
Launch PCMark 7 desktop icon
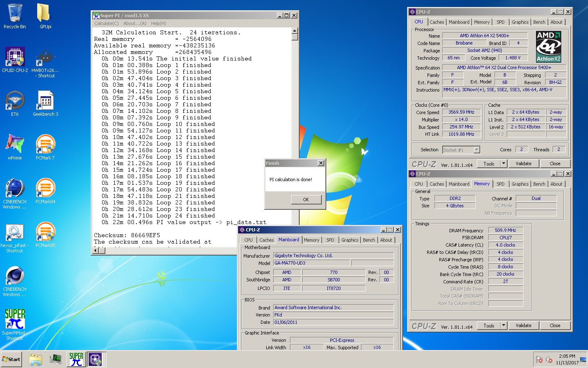point(45,147)
